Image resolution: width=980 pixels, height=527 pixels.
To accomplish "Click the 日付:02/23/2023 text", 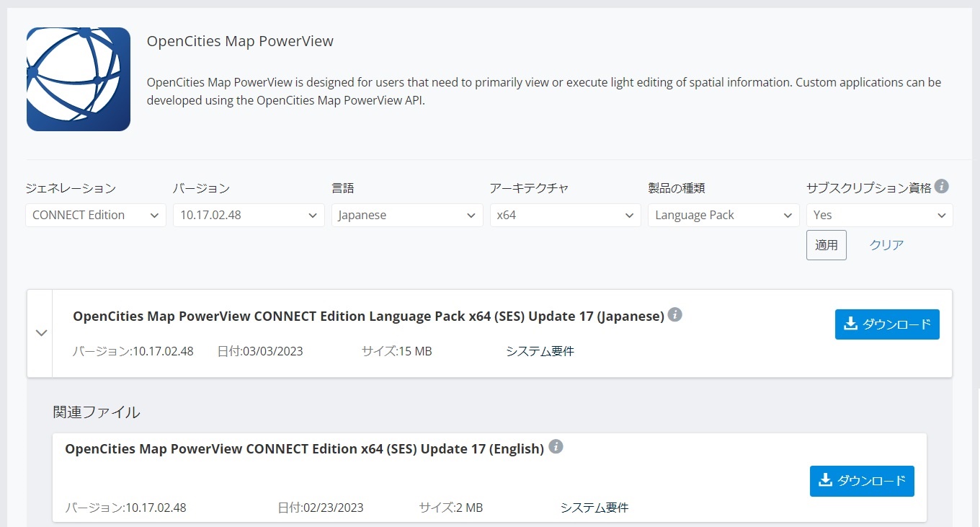I will [321, 508].
